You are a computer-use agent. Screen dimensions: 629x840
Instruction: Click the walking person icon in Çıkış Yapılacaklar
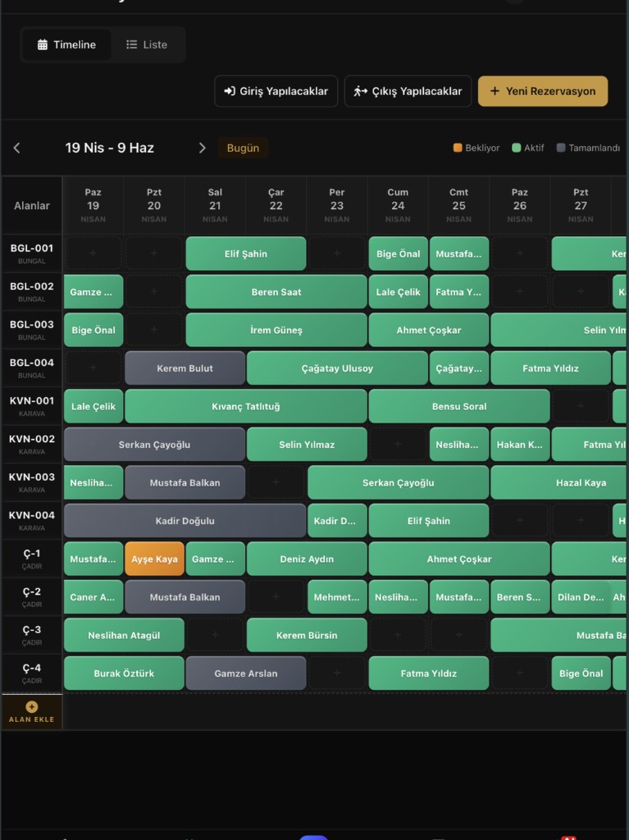point(360,91)
